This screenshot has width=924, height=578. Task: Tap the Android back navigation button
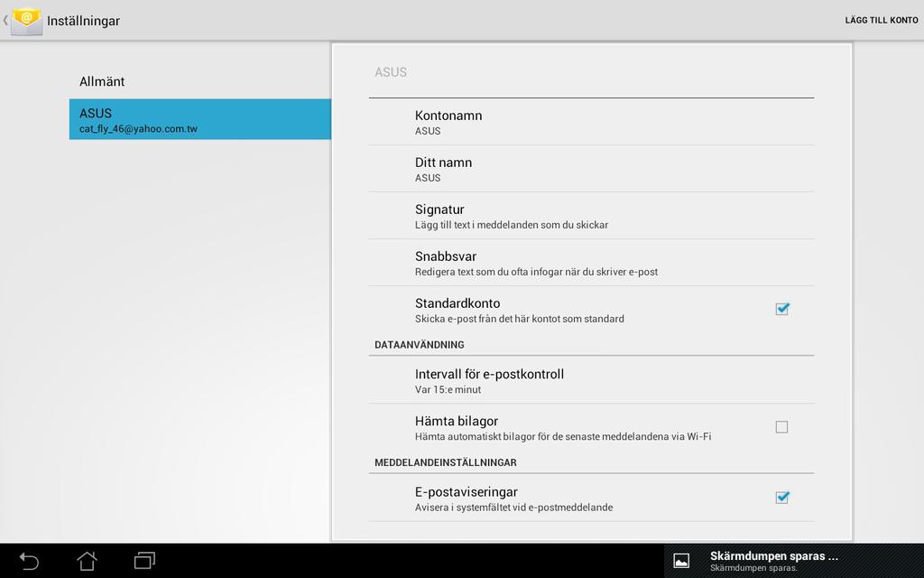click(x=29, y=561)
